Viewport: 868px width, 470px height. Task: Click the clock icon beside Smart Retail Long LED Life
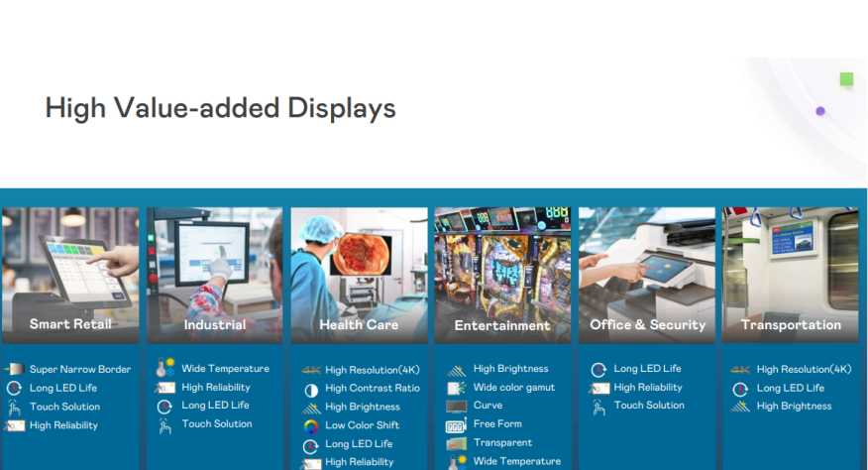click(15, 388)
